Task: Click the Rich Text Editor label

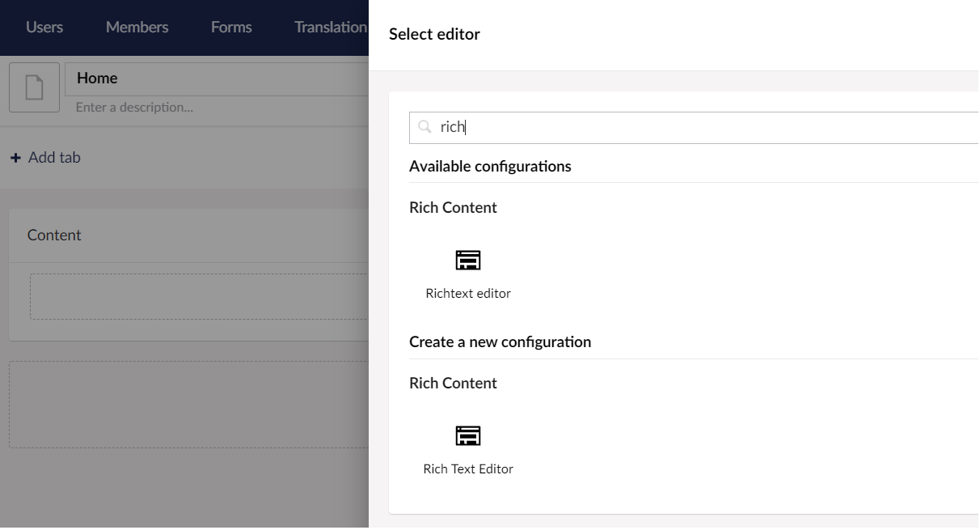Action: (x=467, y=469)
